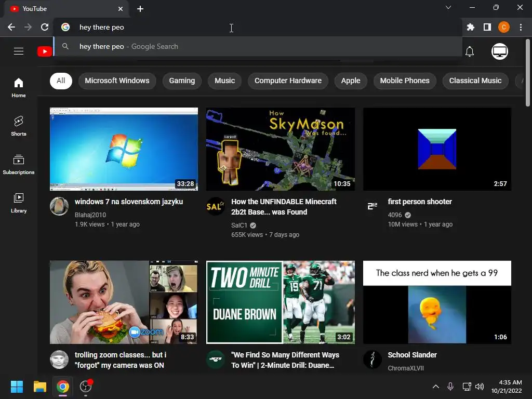
Task: Click the page vertical scrollbar
Action: pos(528,73)
